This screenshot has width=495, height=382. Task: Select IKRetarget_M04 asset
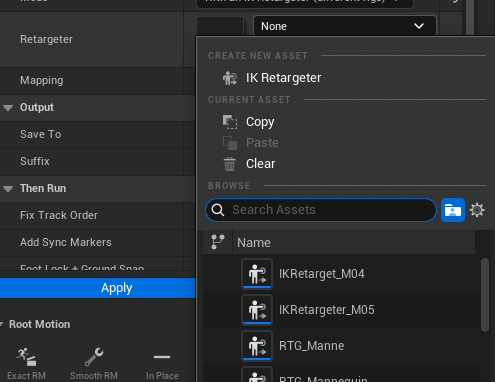(341, 274)
